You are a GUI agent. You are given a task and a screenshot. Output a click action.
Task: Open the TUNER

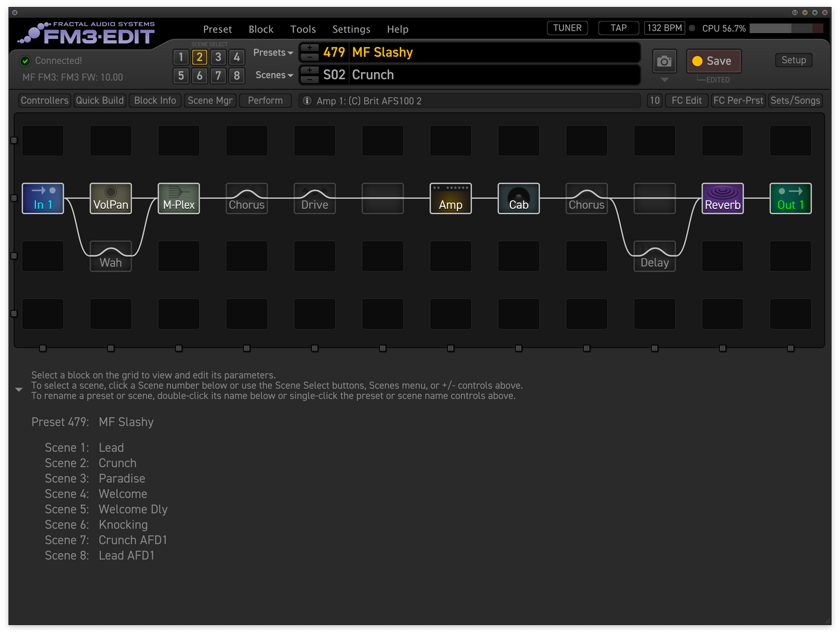click(567, 28)
